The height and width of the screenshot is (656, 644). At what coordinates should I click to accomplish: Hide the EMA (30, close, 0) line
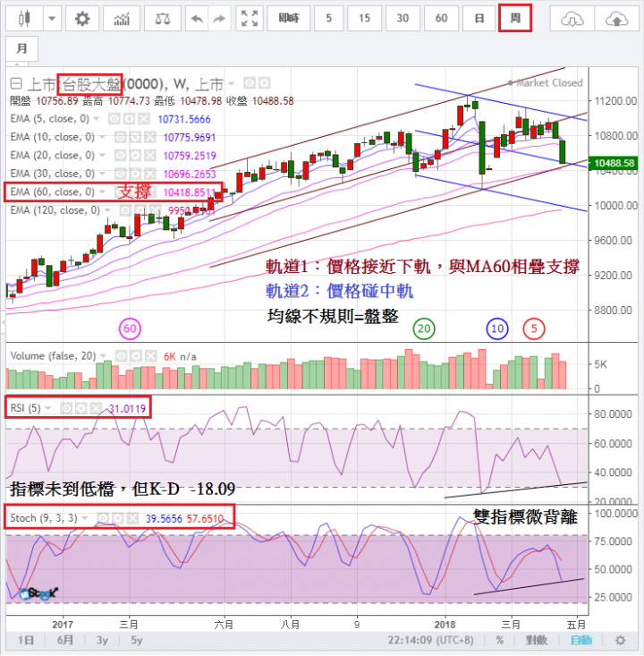click(120, 174)
